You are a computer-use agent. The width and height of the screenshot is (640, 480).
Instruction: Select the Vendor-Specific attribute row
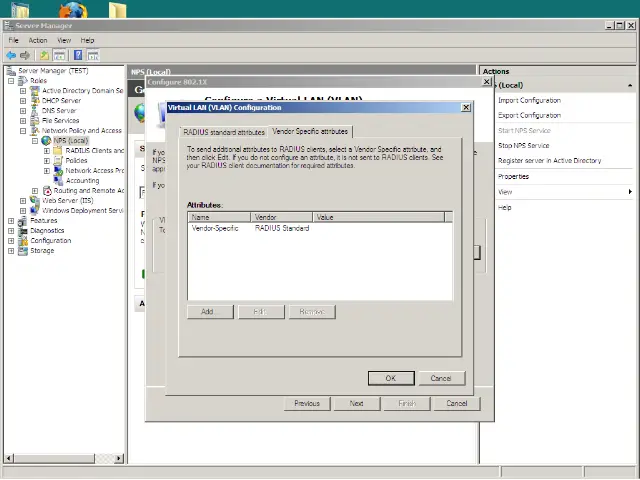pyautogui.click(x=320, y=229)
